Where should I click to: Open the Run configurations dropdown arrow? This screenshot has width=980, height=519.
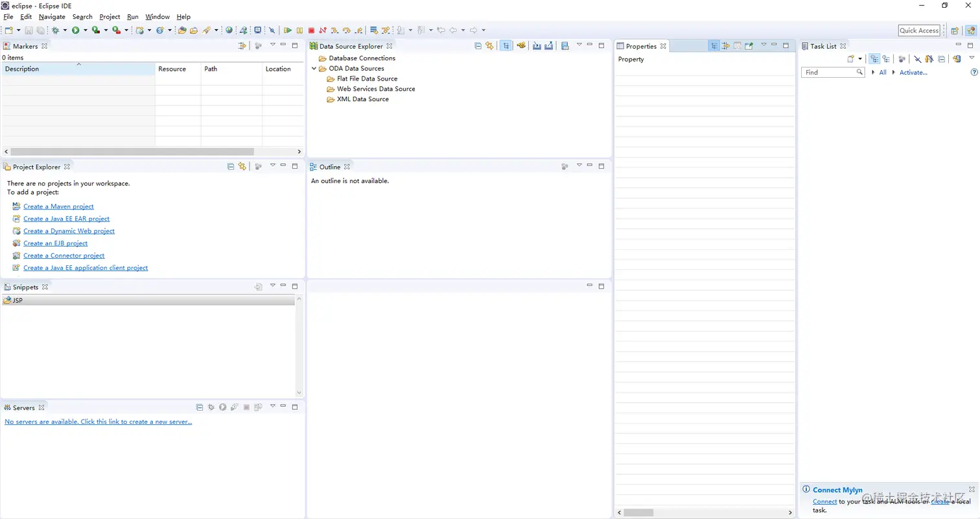(86, 30)
